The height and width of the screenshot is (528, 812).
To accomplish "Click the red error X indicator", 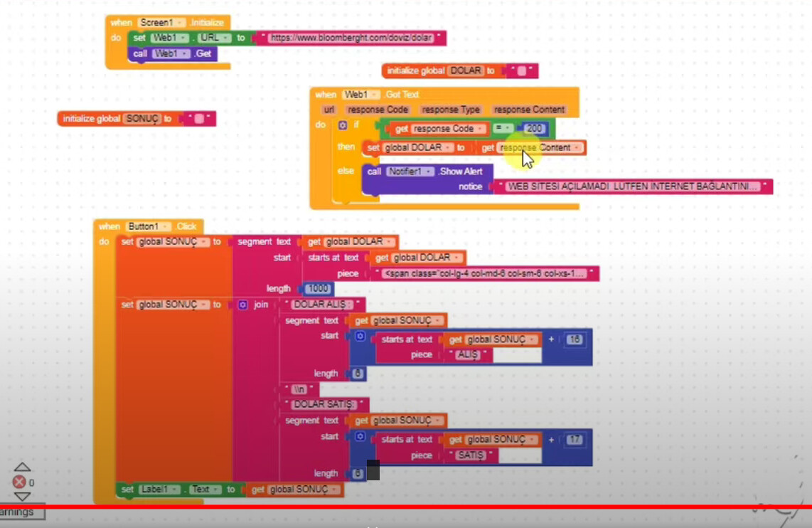I will pyautogui.click(x=20, y=482).
